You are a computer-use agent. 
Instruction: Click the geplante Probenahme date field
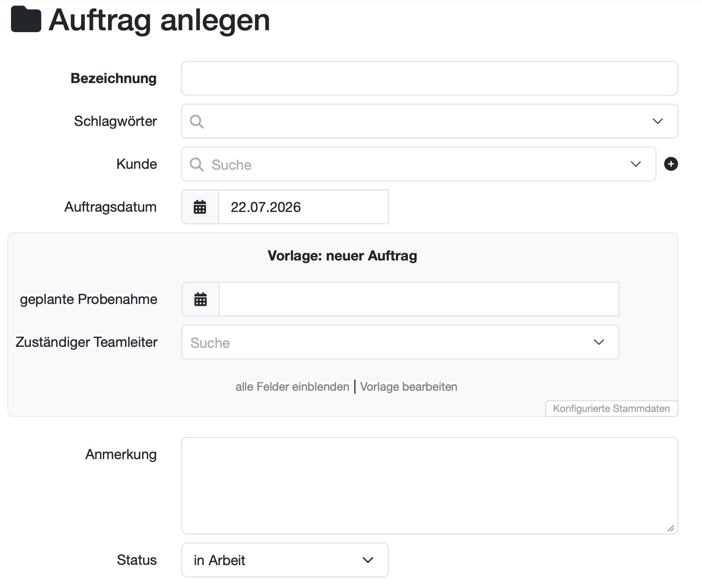(419, 299)
